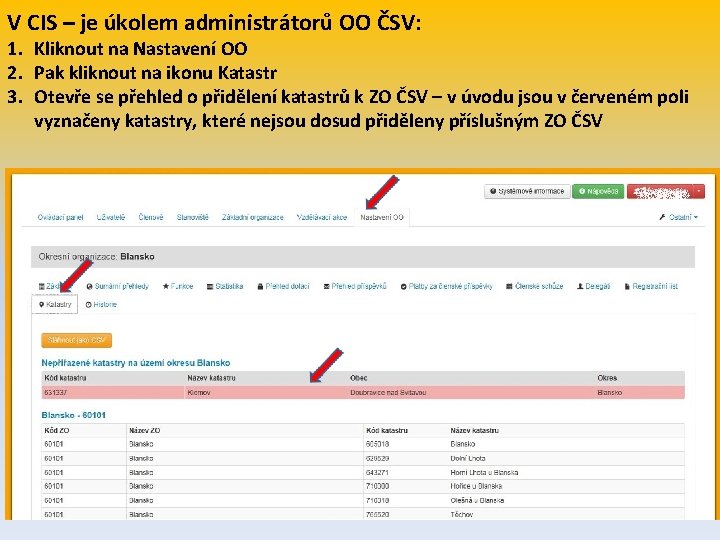Click the Dolní Lhota katastr name

click(x=467, y=458)
